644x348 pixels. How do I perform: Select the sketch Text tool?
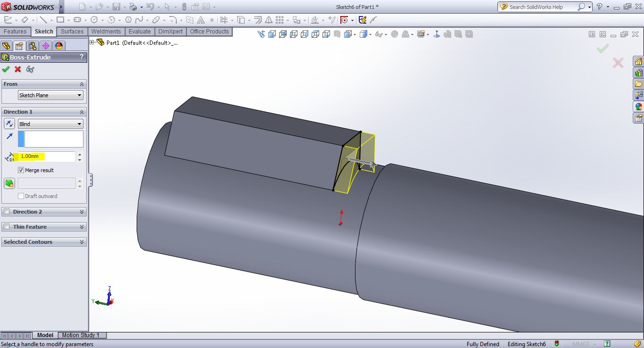click(201, 20)
